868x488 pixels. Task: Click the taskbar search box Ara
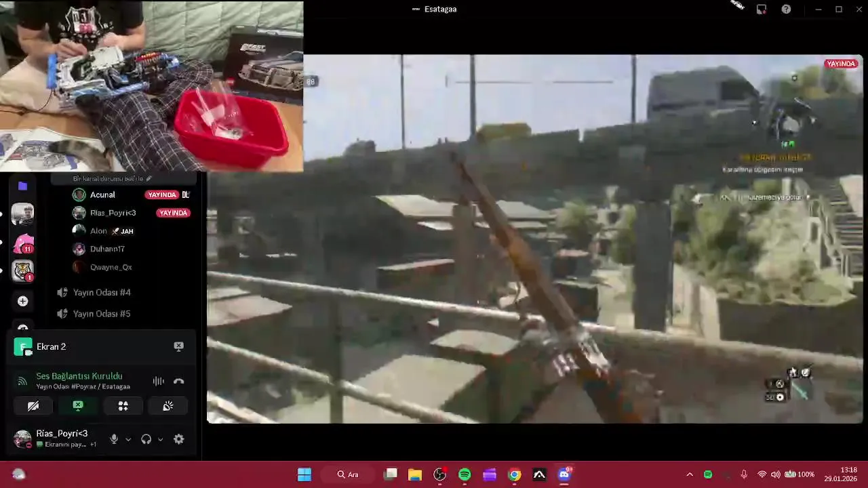347,474
